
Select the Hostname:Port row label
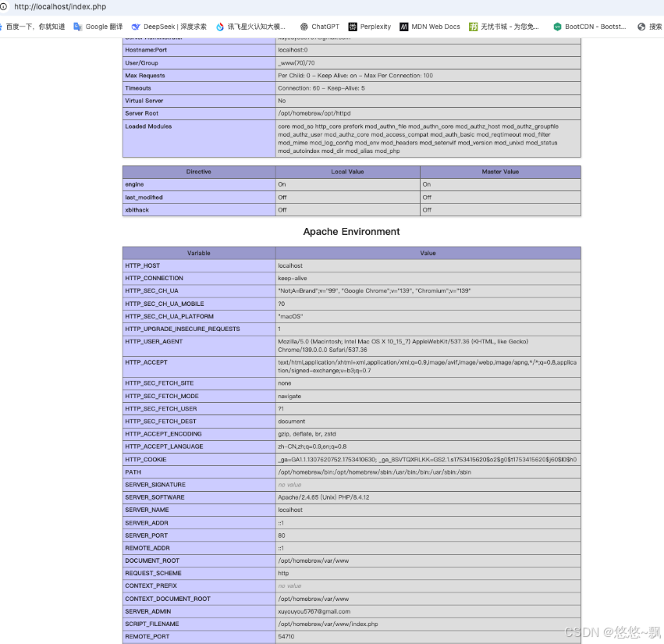coord(146,50)
